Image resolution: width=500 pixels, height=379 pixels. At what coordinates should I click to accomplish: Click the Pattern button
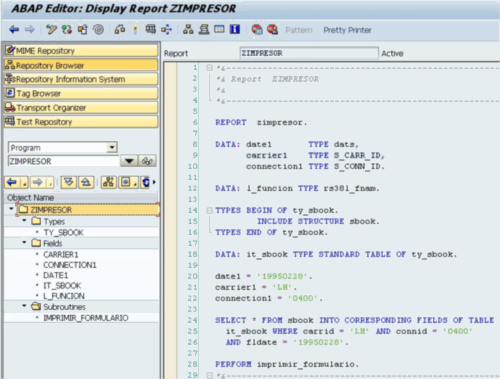click(299, 30)
